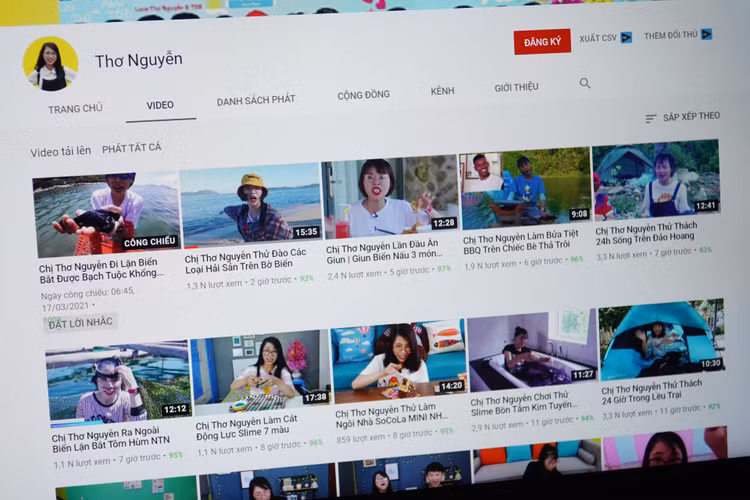Click the Thơ Nguyễn channel name
The width and height of the screenshot is (750, 500).
(139, 60)
